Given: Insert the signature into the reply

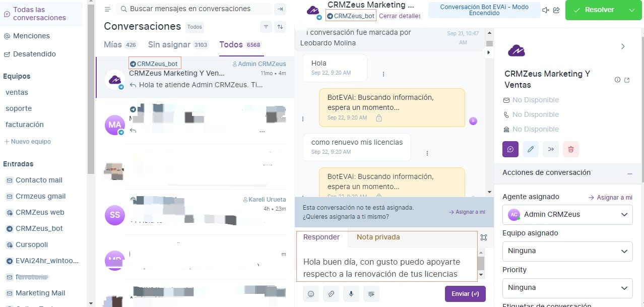Looking at the screenshot, I should click(371, 293).
